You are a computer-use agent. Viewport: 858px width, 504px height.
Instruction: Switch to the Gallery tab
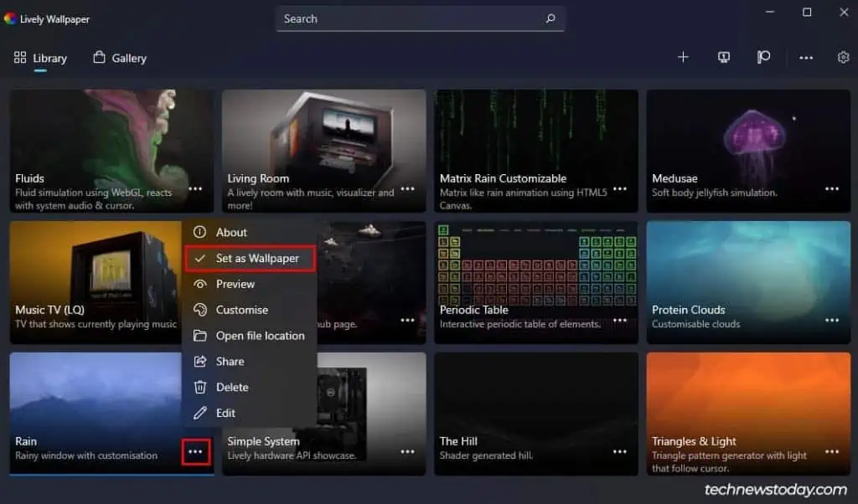(120, 58)
